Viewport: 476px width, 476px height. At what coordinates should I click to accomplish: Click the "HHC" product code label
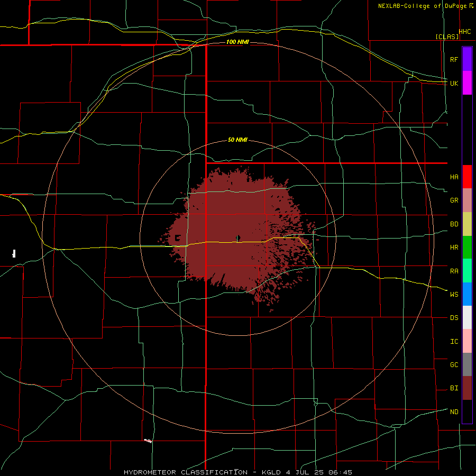[465, 32]
